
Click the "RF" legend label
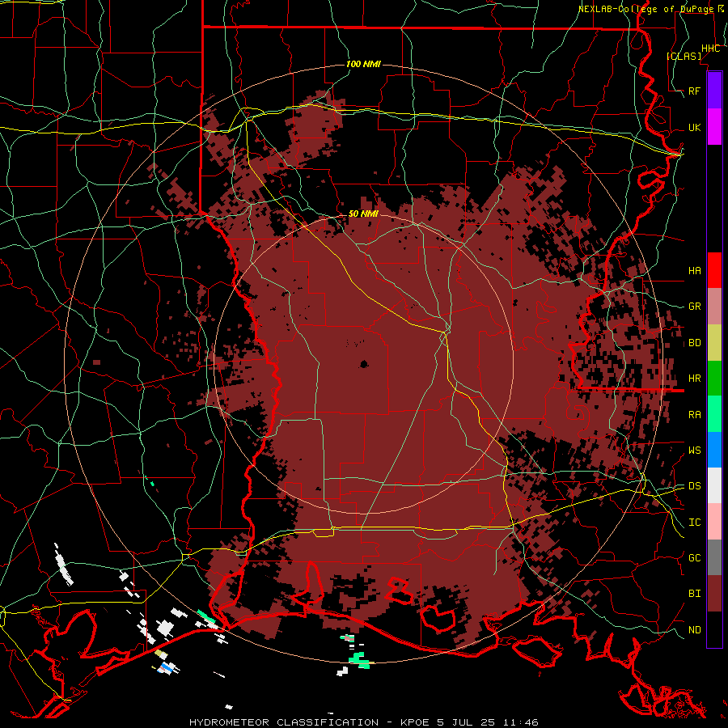point(694,91)
